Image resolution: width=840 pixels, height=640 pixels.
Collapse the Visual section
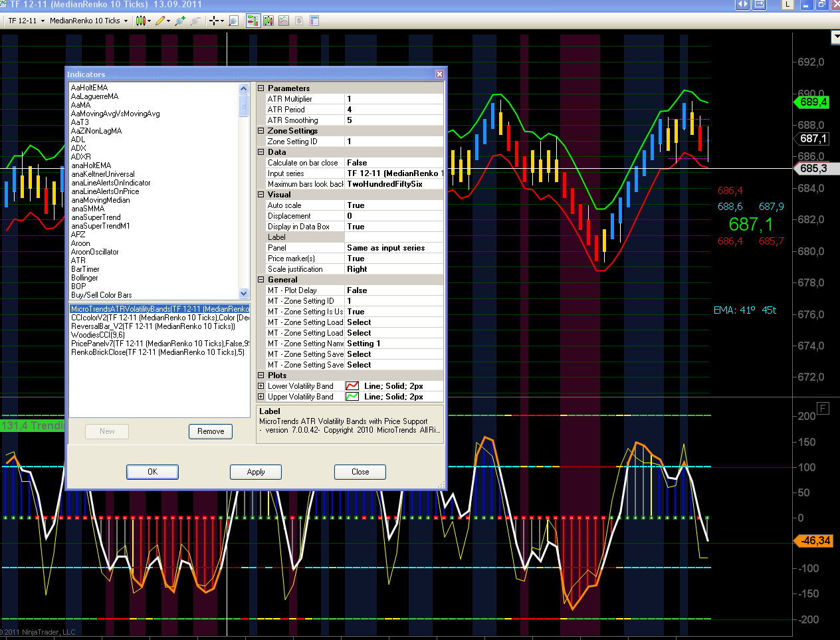coord(261,194)
